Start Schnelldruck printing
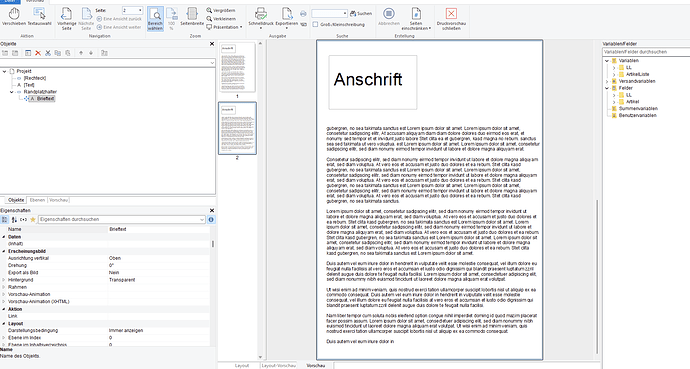 click(x=261, y=17)
